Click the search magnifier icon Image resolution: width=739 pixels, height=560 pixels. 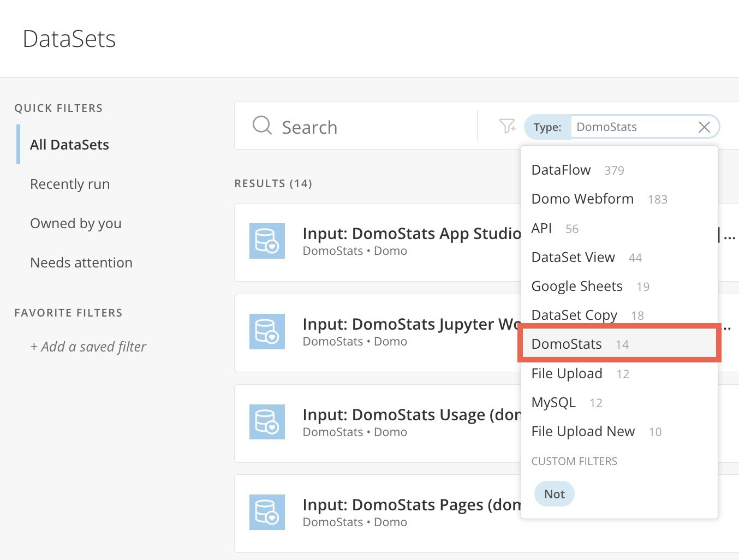point(262,126)
